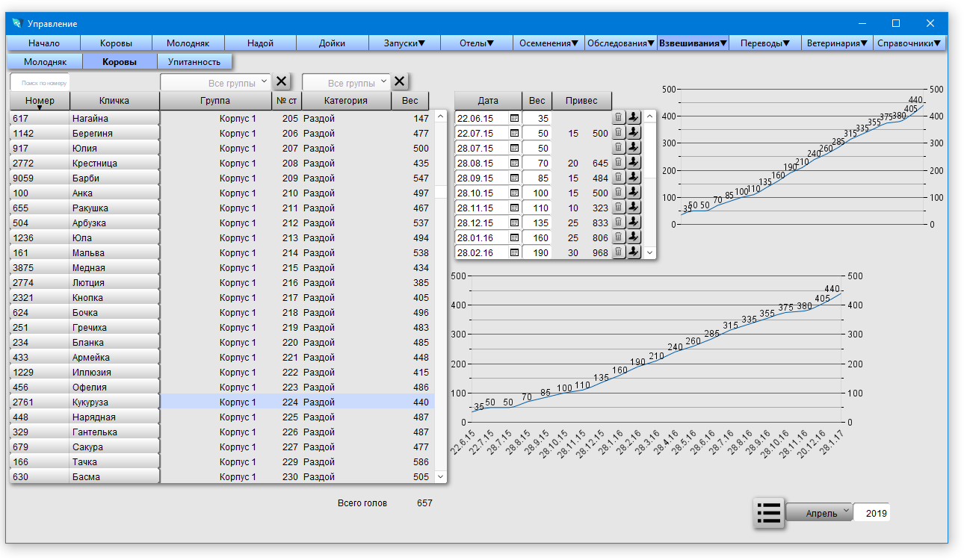Delete the 28.01.16 weighing record
Image resolution: width=964 pixels, height=560 pixels.
tap(619, 237)
